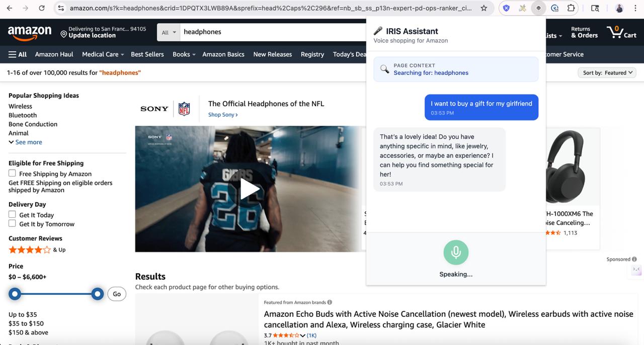
Task: Open the Cart icon
Action: (622, 32)
